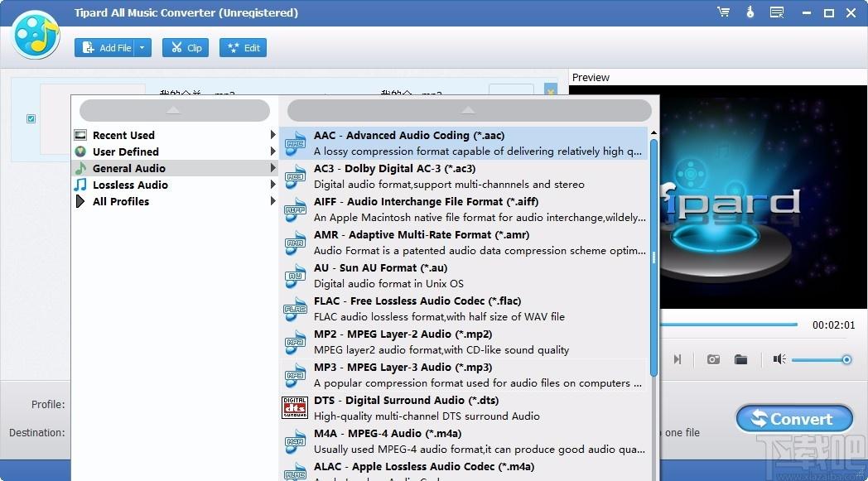
Task: Select the All Profiles category
Action: pyautogui.click(x=174, y=201)
